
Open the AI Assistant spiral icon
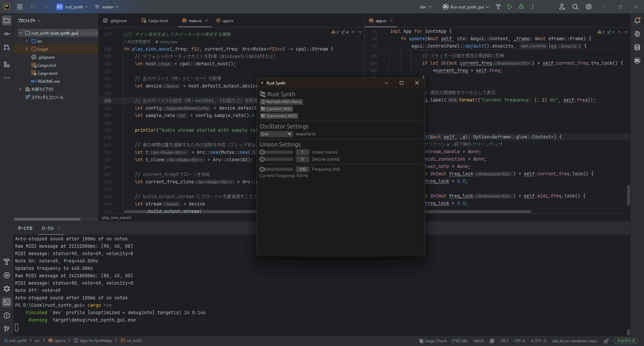[x=637, y=34]
